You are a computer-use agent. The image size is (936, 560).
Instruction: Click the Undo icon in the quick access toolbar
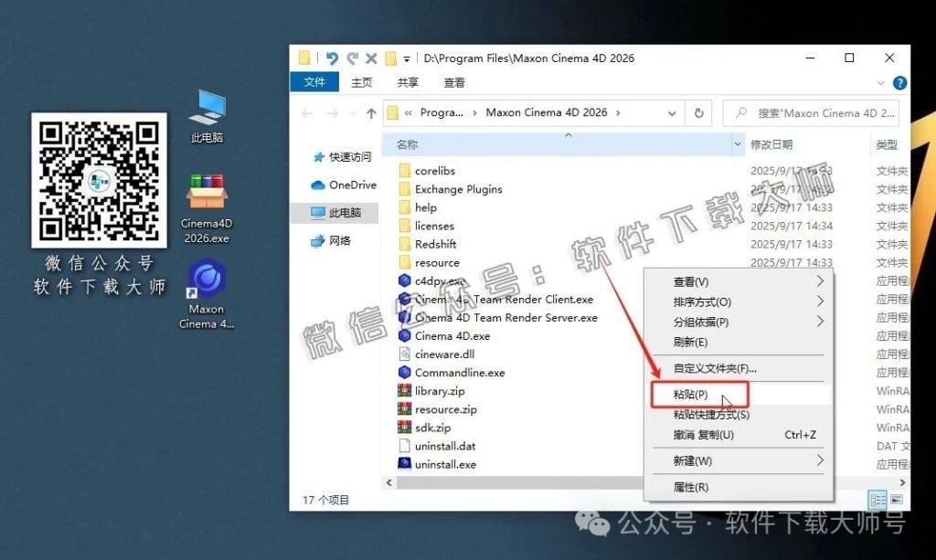330,58
